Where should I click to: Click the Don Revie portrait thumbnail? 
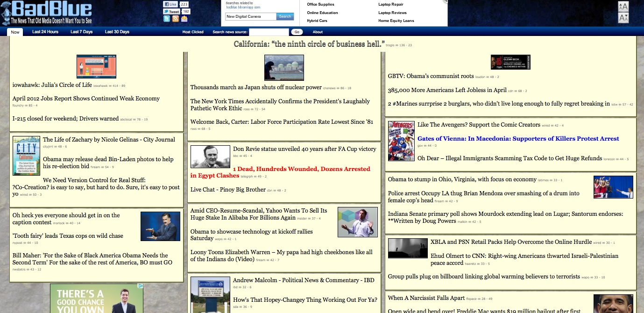point(210,156)
